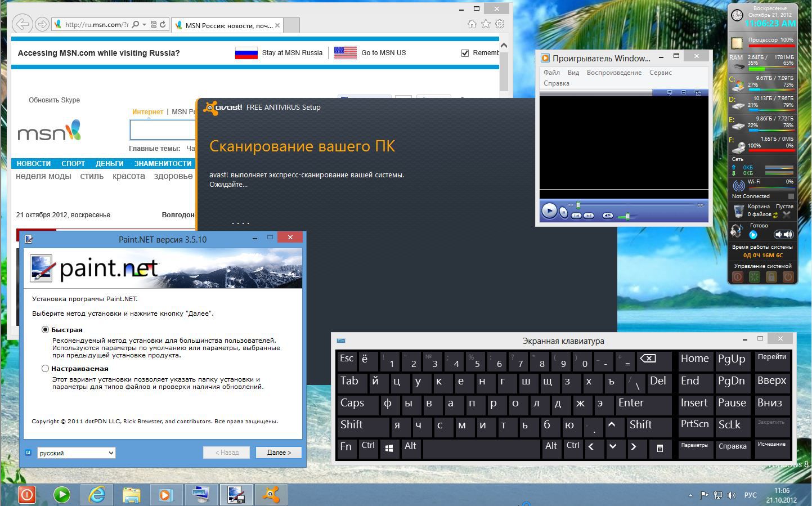The width and height of the screenshot is (812, 506).
Task: Toggle ScLk on the on-screen keyboard
Action: [733, 426]
